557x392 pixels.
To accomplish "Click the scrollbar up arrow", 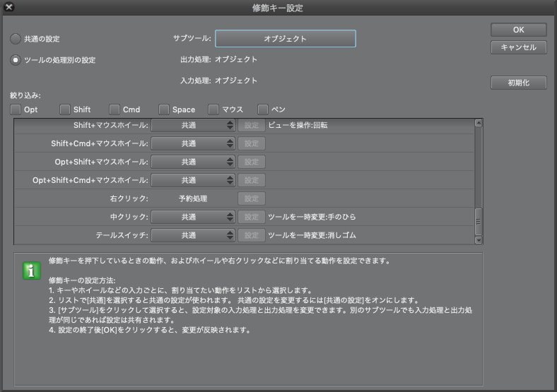I will (x=479, y=123).
